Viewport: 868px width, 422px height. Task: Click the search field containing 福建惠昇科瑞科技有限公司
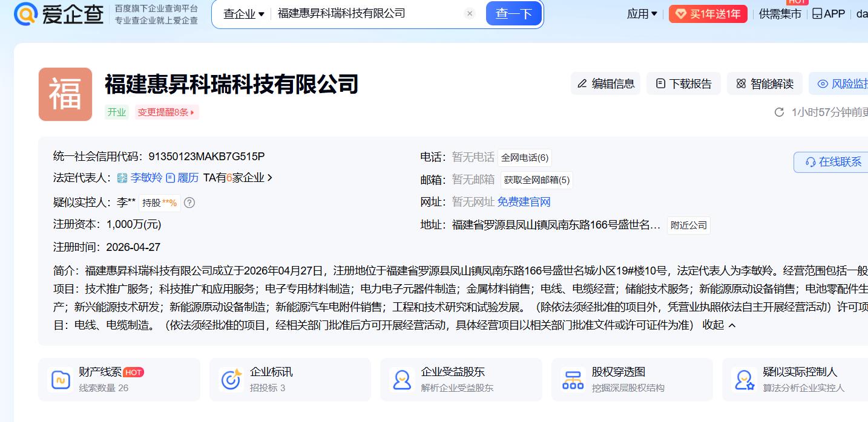[369, 13]
